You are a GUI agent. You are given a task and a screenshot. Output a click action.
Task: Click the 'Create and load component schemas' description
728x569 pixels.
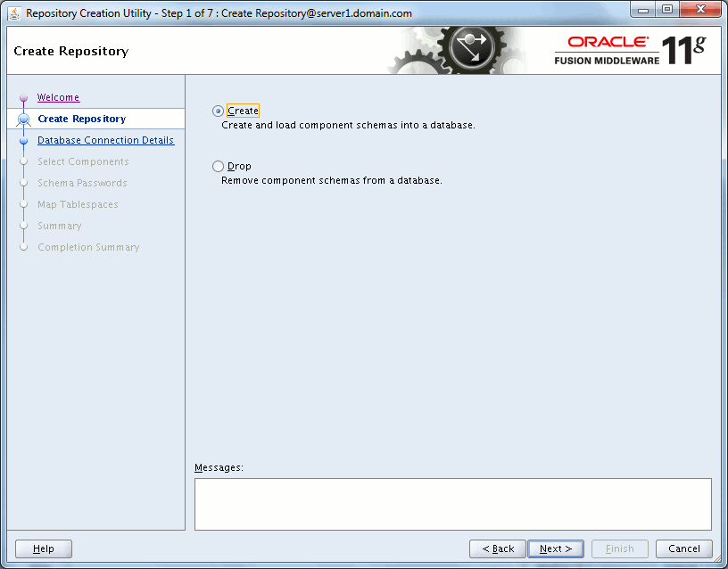pyautogui.click(x=348, y=126)
